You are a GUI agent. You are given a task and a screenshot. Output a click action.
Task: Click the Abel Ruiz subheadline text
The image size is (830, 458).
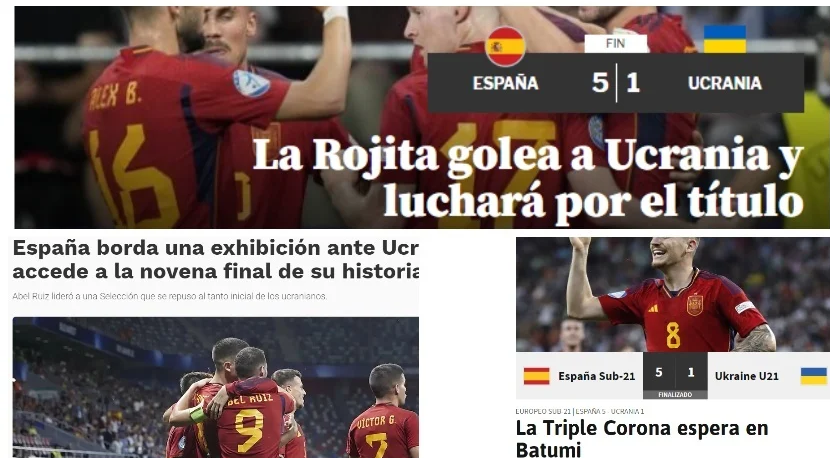point(169,297)
